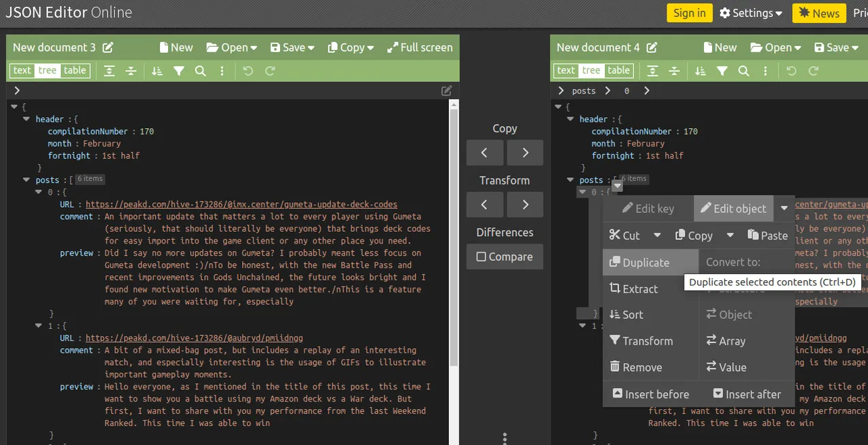
Task: Select Insert after in context menu
Action: click(747, 394)
